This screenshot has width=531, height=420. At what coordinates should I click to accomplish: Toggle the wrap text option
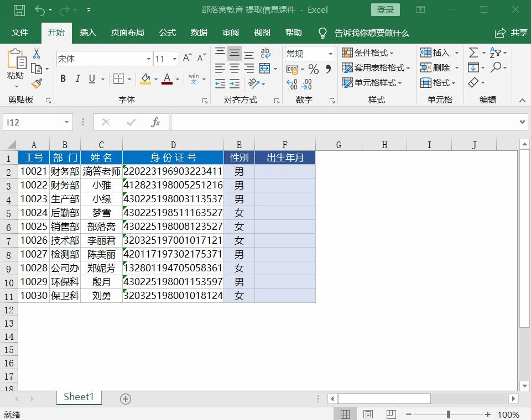(265, 53)
